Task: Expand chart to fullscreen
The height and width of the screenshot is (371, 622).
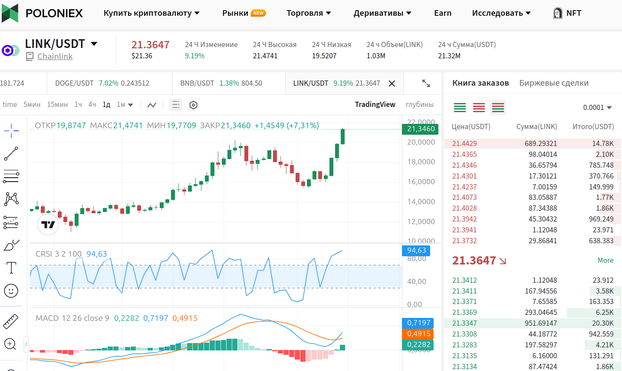Action: click(x=426, y=83)
